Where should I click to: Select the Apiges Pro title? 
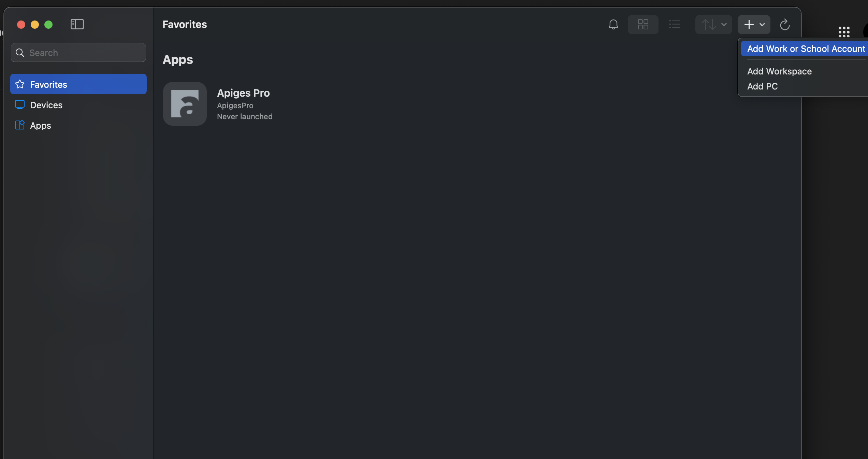point(243,93)
